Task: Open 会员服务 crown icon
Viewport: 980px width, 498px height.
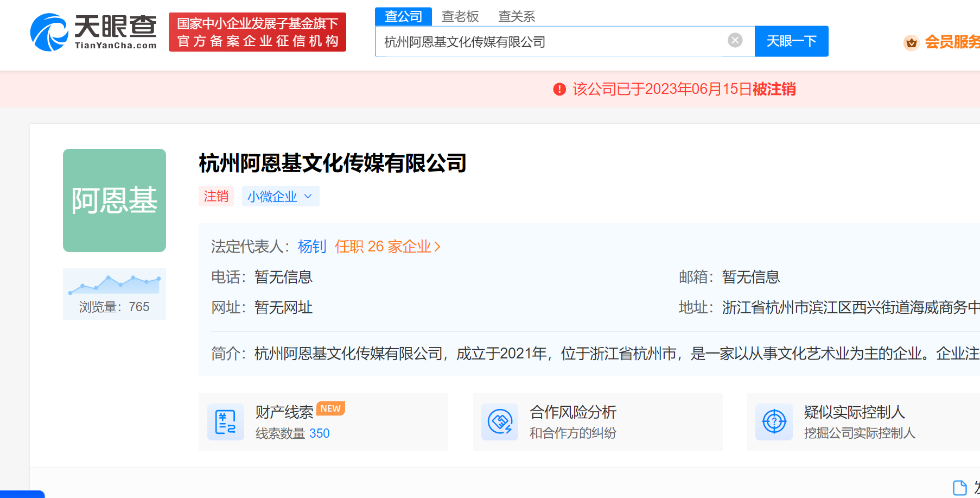Action: click(x=911, y=42)
